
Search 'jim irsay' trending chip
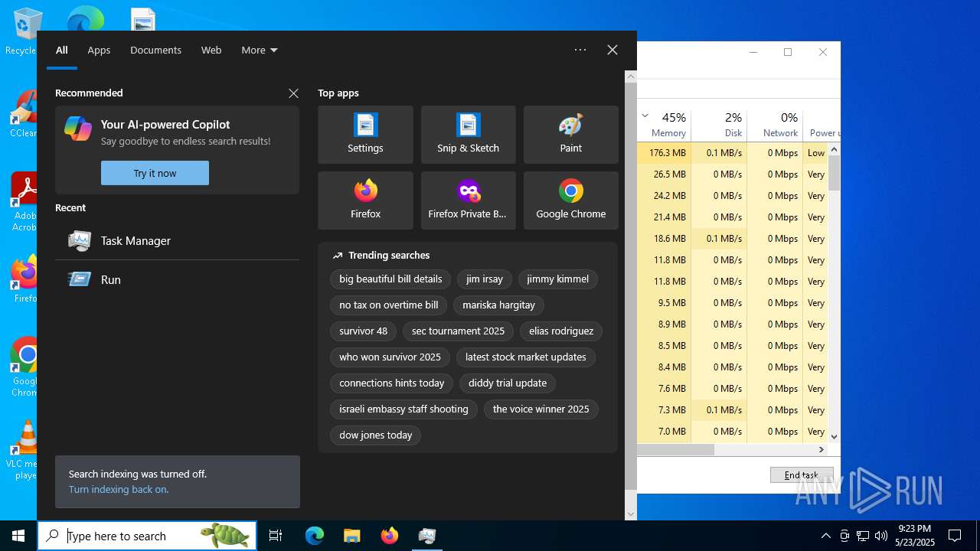click(485, 279)
